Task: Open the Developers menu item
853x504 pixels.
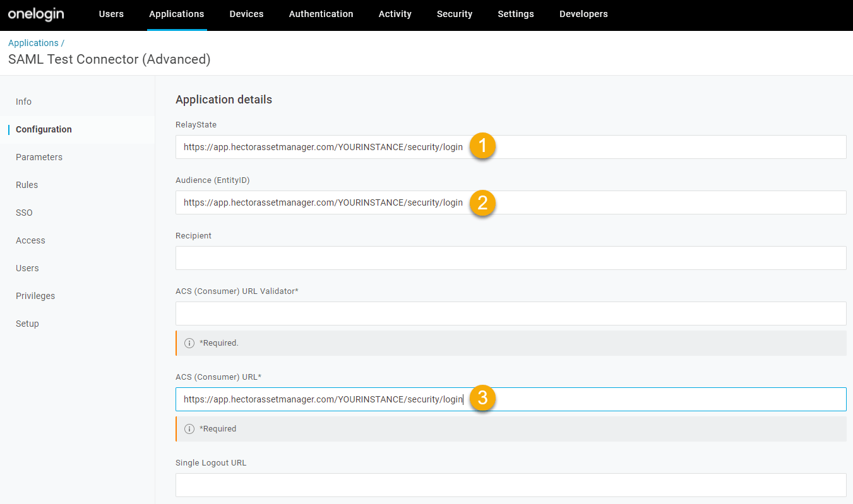Action: click(x=583, y=14)
